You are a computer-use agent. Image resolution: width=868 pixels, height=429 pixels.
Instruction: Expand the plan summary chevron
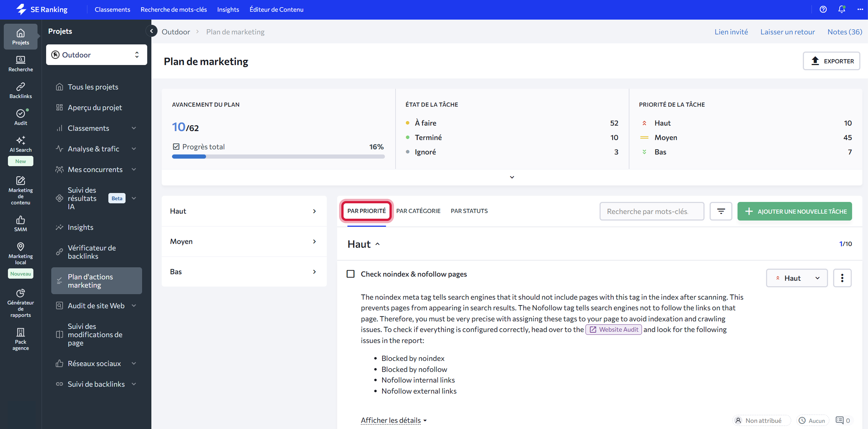tap(512, 177)
